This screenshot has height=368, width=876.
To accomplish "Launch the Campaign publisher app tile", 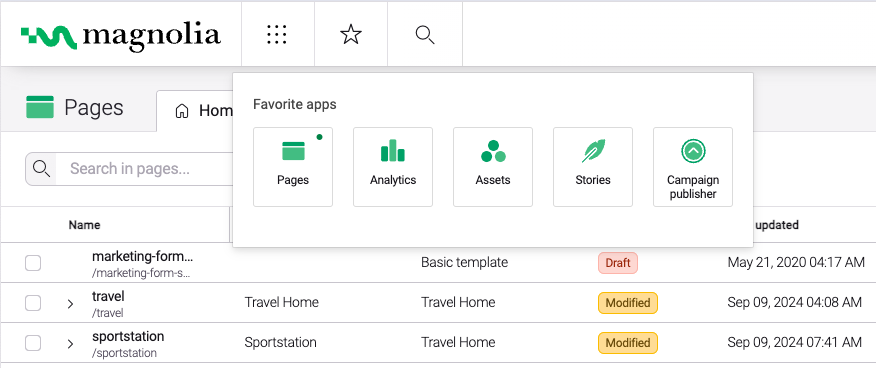I will coord(693,167).
